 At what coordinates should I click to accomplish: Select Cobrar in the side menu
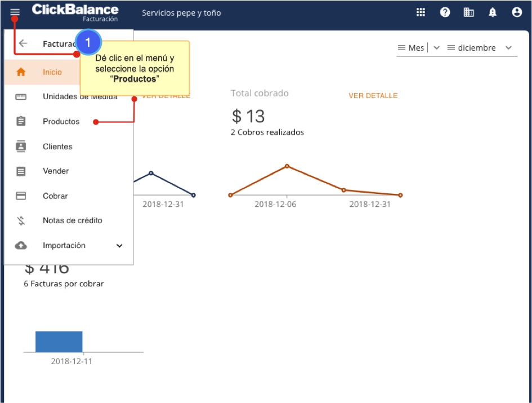[55, 196]
